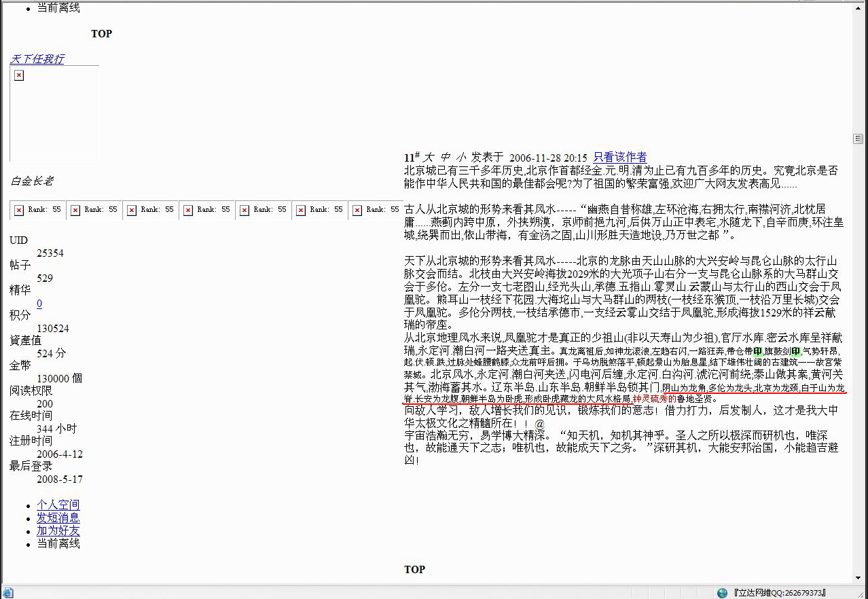Set font size to small (小)
The image size is (868, 599).
pyautogui.click(x=461, y=158)
